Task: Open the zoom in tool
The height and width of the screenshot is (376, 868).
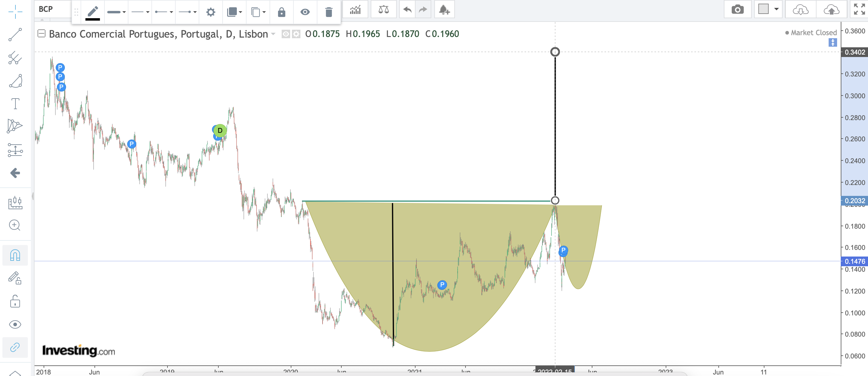Action: pyautogui.click(x=15, y=225)
